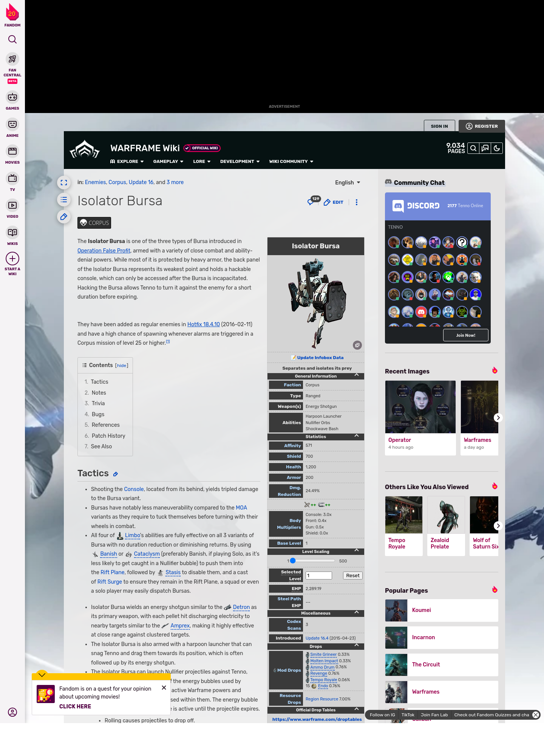Expand page to full width

click(x=64, y=183)
